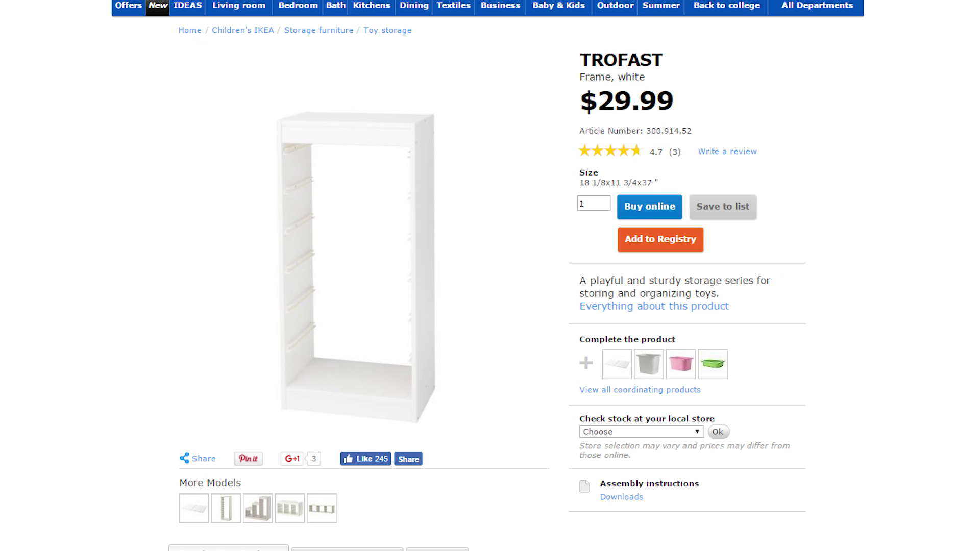Select the green storage box thumbnail
The image size is (980, 551).
(713, 364)
